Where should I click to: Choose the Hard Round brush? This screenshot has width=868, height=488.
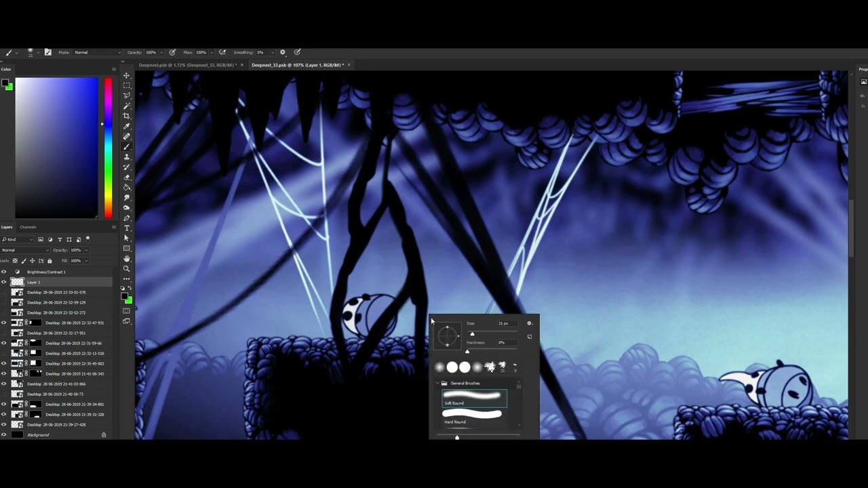(474, 417)
